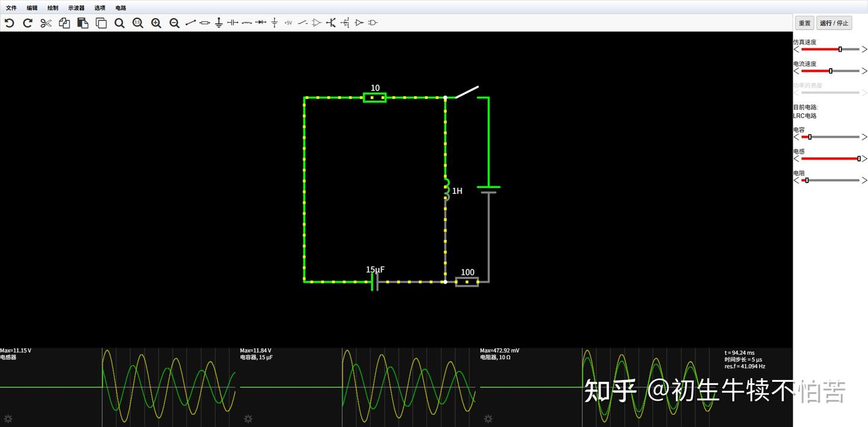
Task: Copy the selection using the copy icon
Action: click(x=64, y=23)
